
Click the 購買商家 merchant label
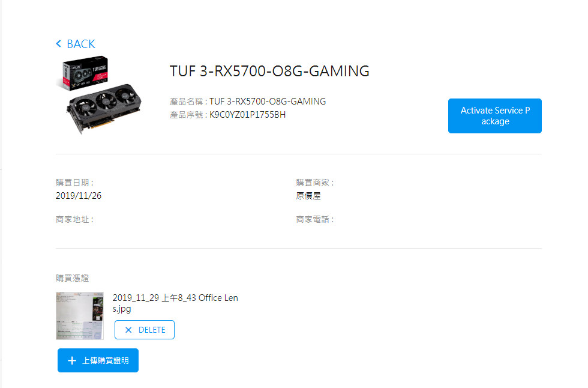pyautogui.click(x=314, y=183)
